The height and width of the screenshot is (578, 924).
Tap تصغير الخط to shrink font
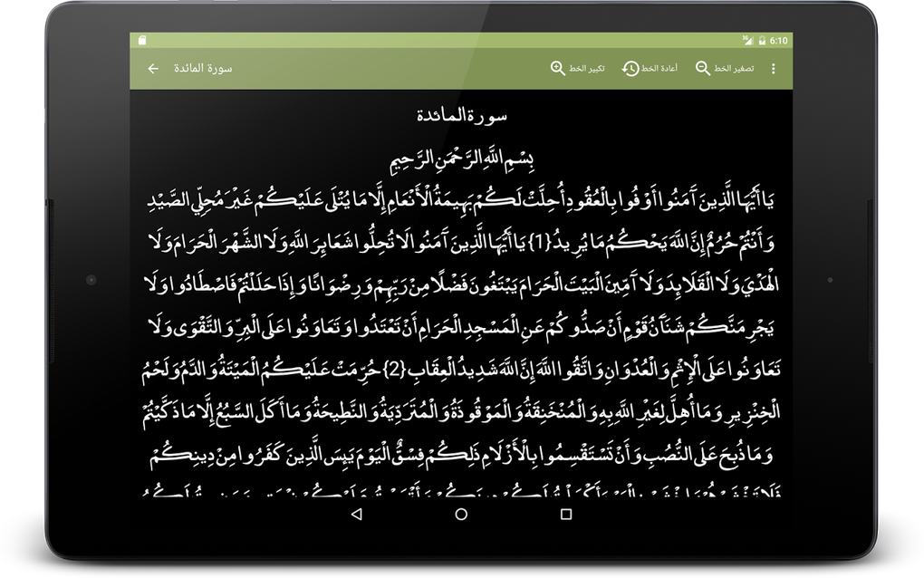pos(734,69)
